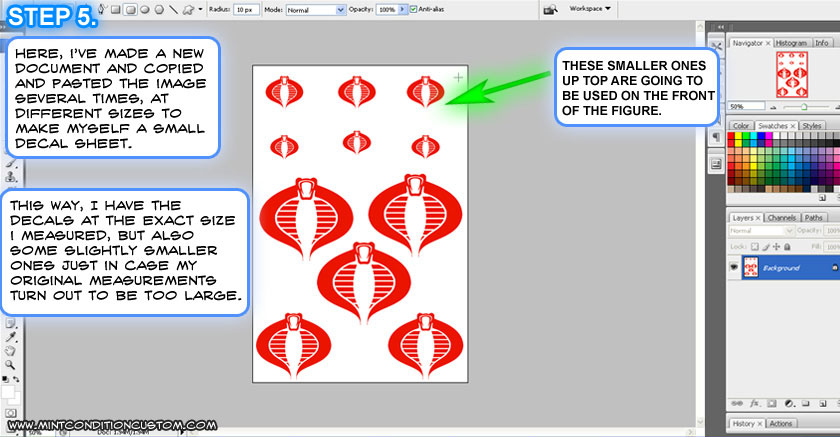Select the Notes tool
This screenshot has height=437, width=840.
tap(11, 323)
